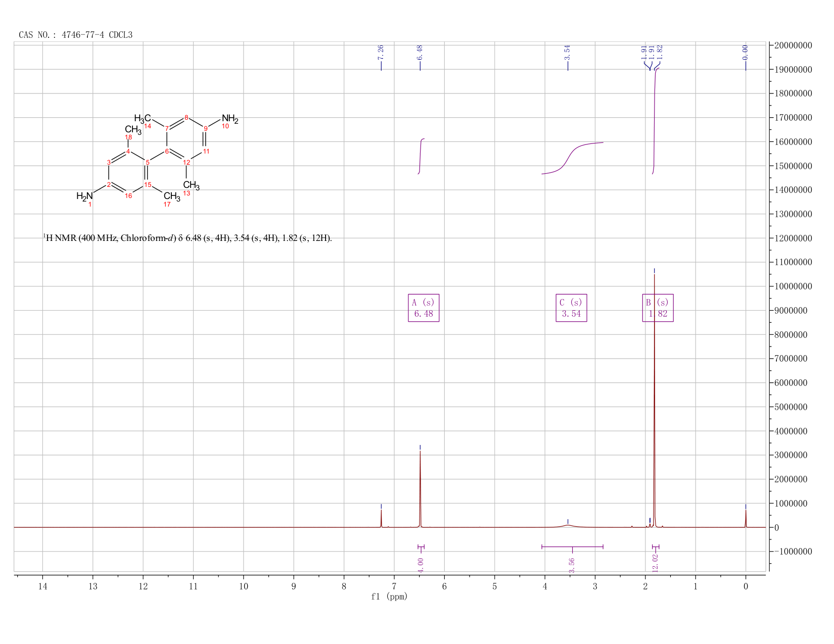Click the CH3 group labeled 17
The width and height of the screenshot is (834, 644).
click(x=172, y=196)
